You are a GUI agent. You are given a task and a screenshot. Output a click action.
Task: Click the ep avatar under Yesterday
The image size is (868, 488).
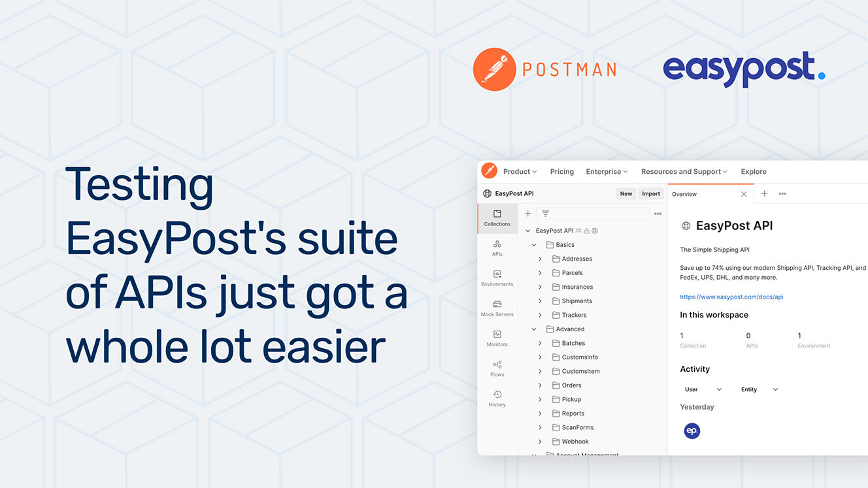(x=692, y=431)
